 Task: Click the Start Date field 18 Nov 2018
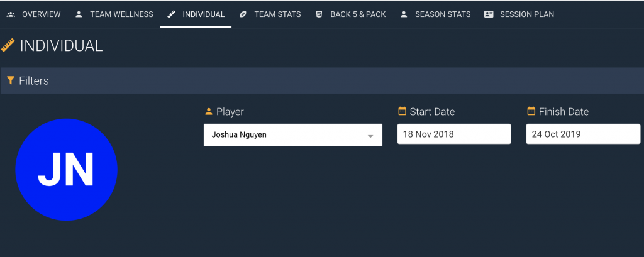[x=454, y=134]
